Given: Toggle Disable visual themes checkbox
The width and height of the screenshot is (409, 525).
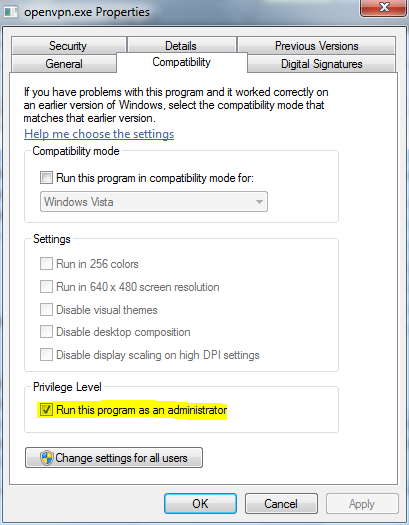Looking at the screenshot, I should pyautogui.click(x=46, y=309).
